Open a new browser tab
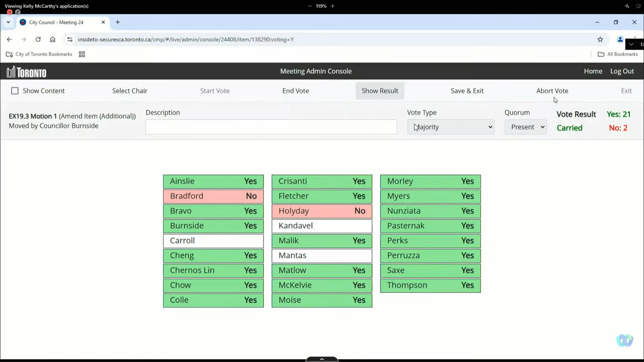 coord(118,22)
